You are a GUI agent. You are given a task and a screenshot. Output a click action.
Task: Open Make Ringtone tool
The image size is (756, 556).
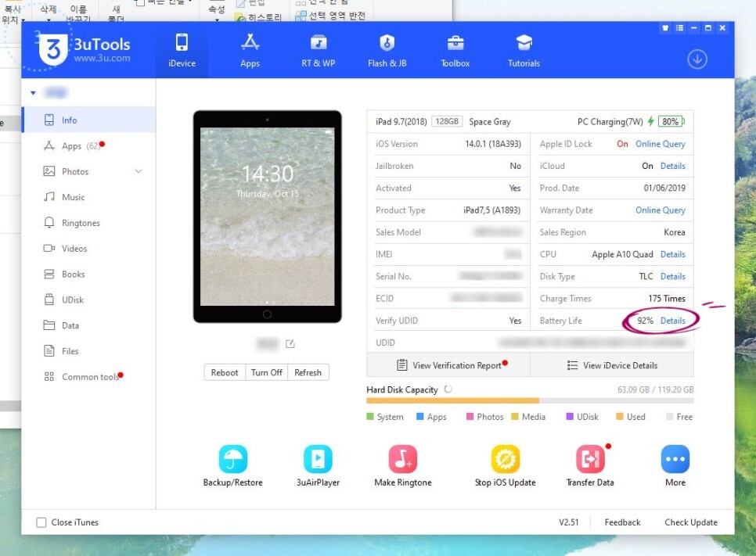[x=402, y=466]
